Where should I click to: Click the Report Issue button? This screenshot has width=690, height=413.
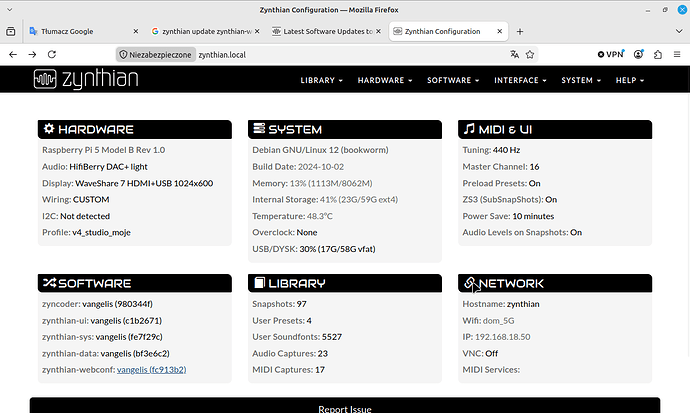[345, 408]
